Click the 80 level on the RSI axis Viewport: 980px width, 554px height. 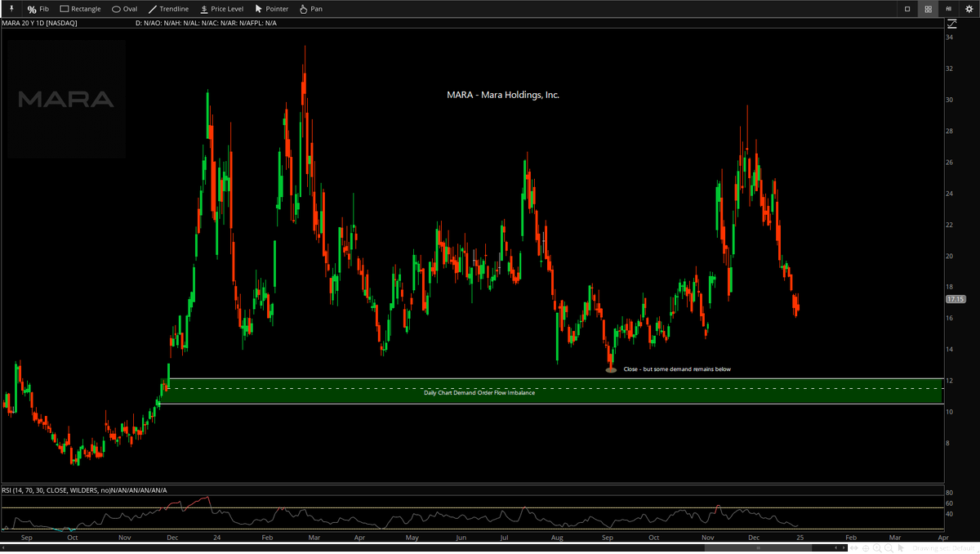950,494
